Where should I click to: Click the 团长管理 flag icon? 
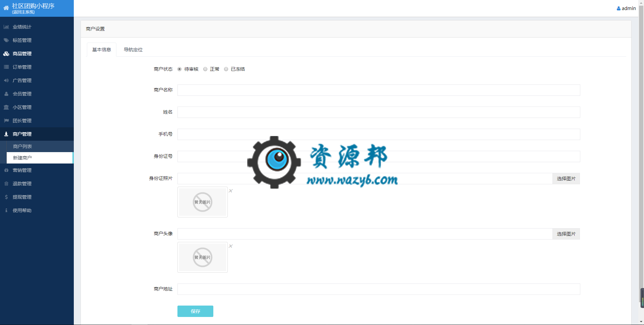6,121
